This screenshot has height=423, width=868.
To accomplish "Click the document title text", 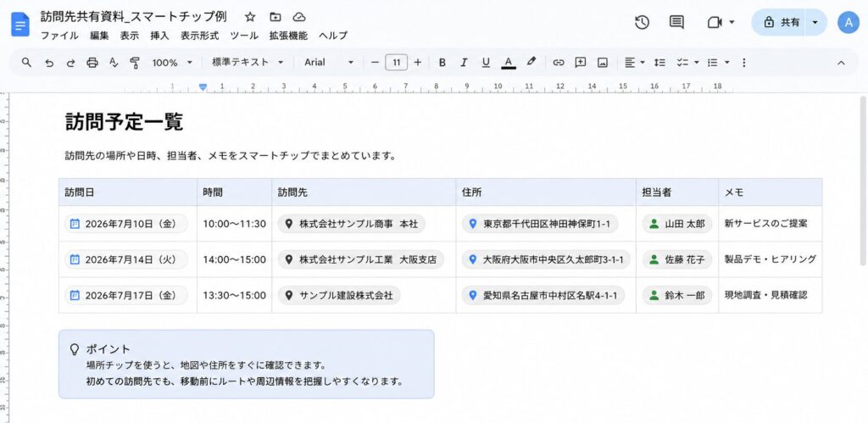I will 133,17.
